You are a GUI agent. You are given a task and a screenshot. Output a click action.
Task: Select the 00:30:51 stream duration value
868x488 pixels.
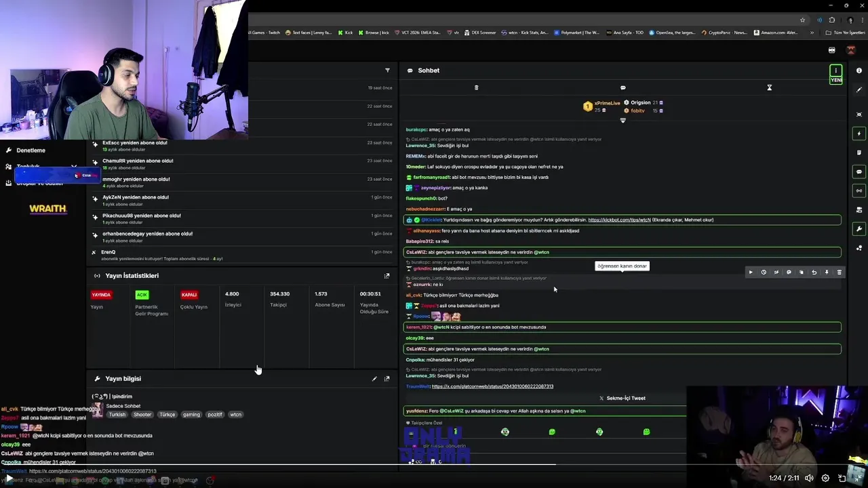(x=370, y=294)
